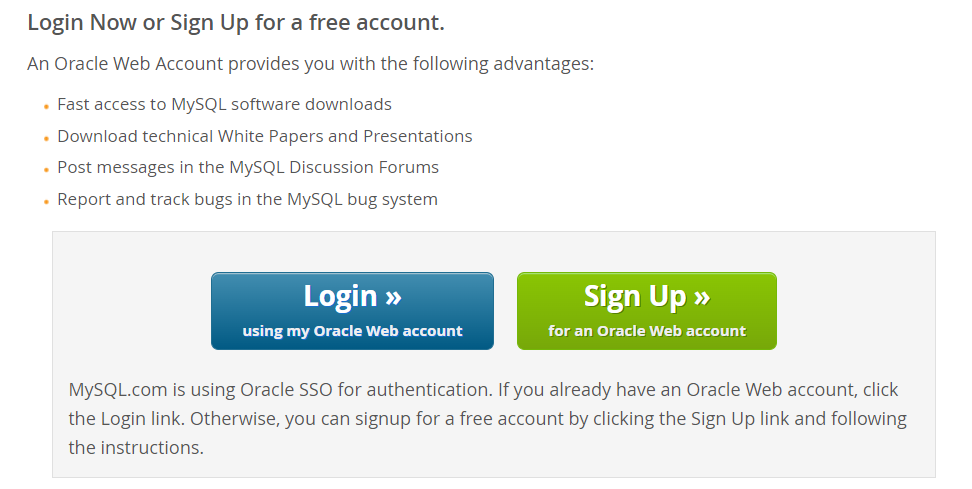The width and height of the screenshot is (972, 489).
Task: Click the "for an Oracle Web account" subtitle
Action: [x=646, y=331]
